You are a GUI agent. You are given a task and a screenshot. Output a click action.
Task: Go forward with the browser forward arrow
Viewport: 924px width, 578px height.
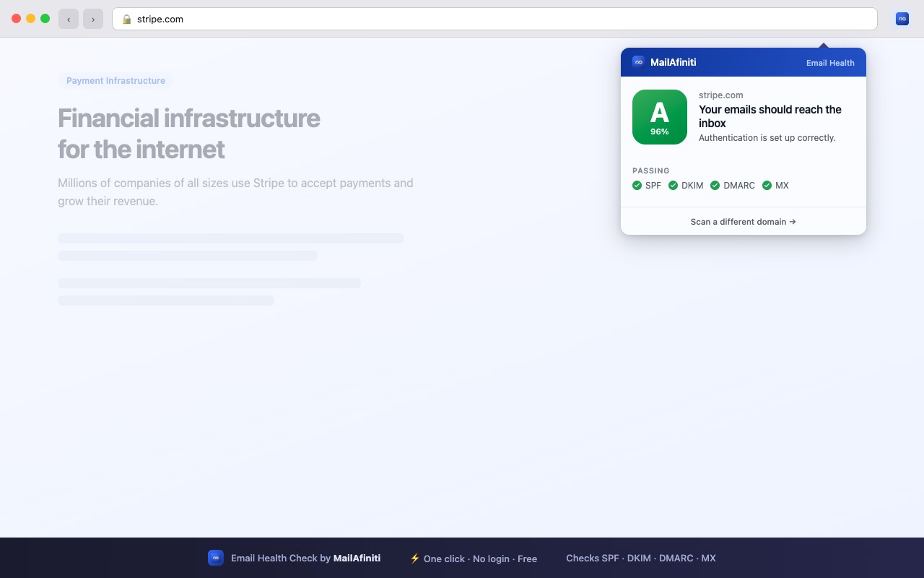(x=93, y=19)
